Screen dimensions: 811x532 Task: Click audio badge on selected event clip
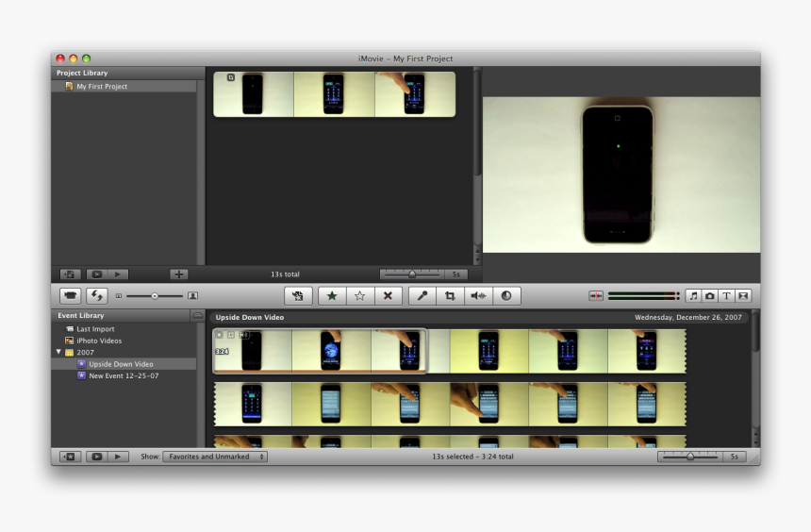[x=243, y=335]
